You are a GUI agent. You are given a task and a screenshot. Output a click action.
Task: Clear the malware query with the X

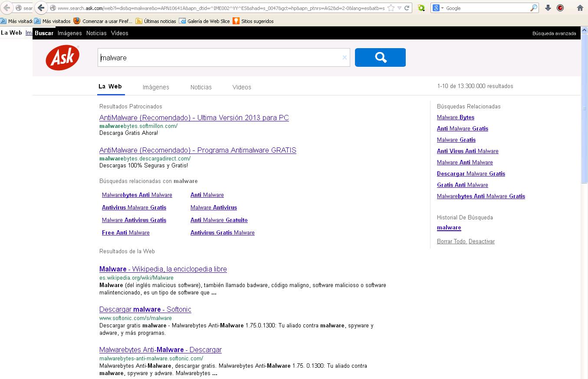(x=345, y=57)
